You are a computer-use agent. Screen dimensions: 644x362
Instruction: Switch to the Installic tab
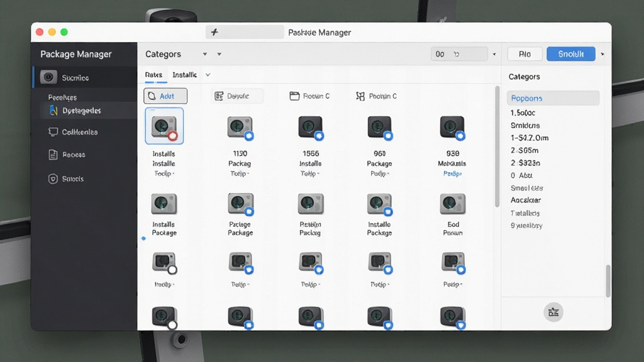tap(184, 75)
